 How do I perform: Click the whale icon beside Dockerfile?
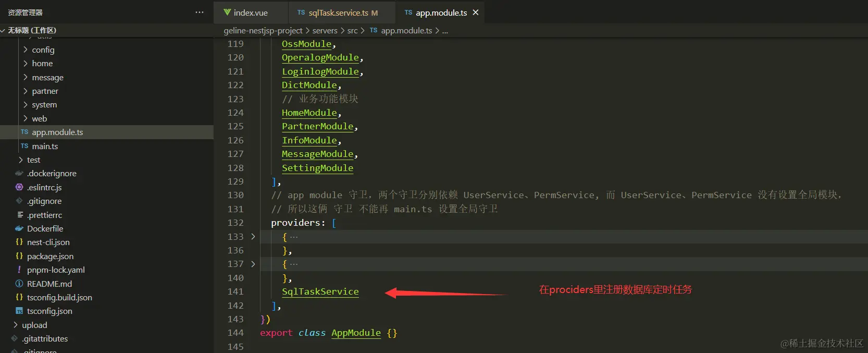pyautogui.click(x=19, y=228)
